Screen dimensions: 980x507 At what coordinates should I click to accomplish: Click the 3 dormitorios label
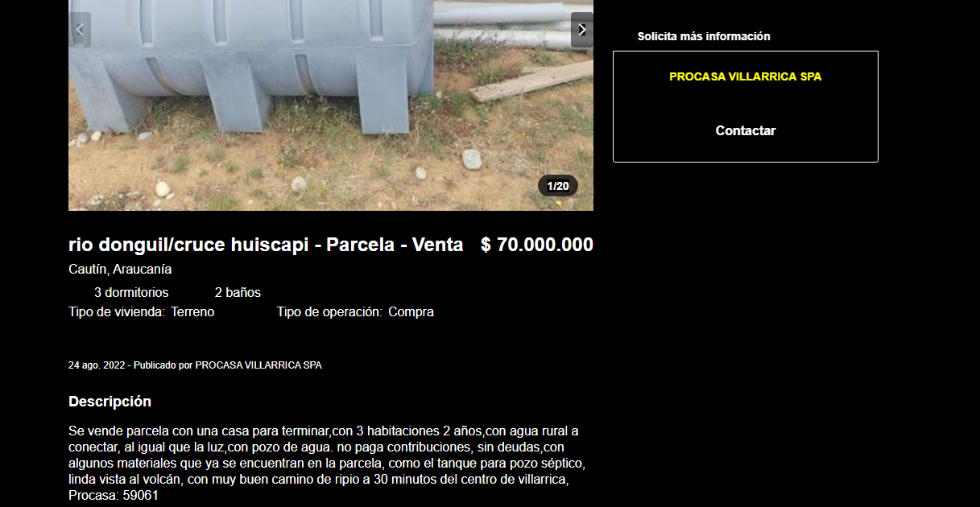131,292
